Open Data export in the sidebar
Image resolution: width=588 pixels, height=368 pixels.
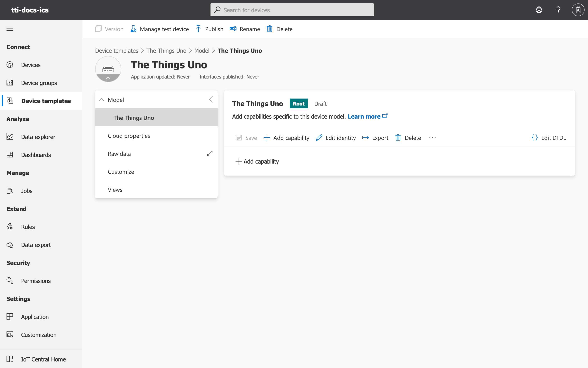[x=41, y=245]
